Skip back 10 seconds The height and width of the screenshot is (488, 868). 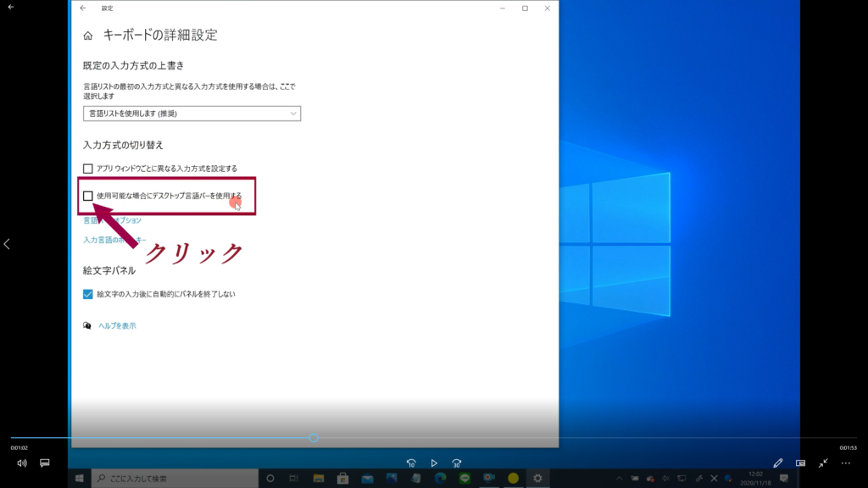coord(411,463)
